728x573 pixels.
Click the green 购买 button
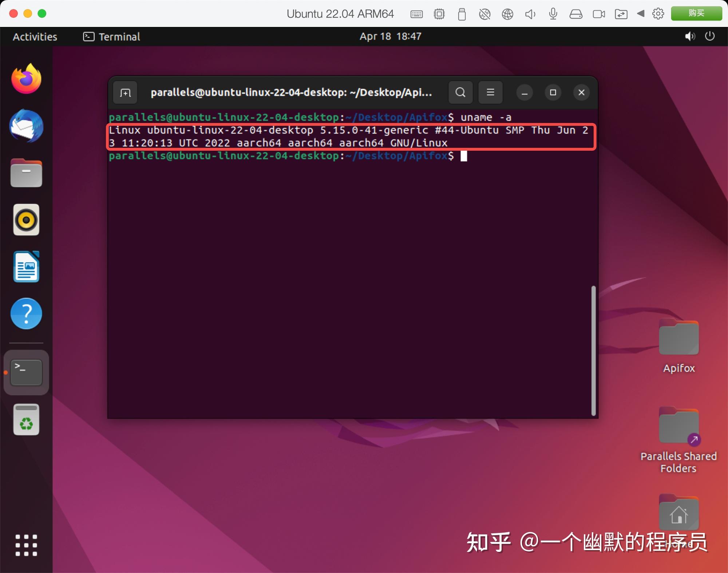point(696,13)
